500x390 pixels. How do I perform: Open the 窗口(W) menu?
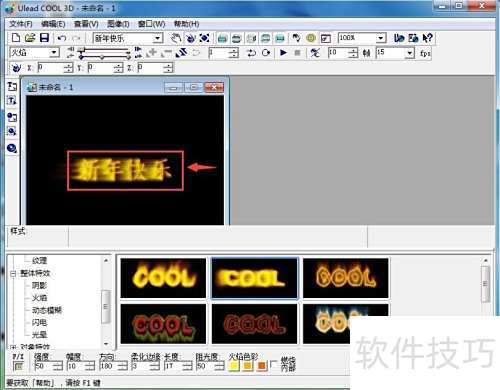(x=151, y=24)
